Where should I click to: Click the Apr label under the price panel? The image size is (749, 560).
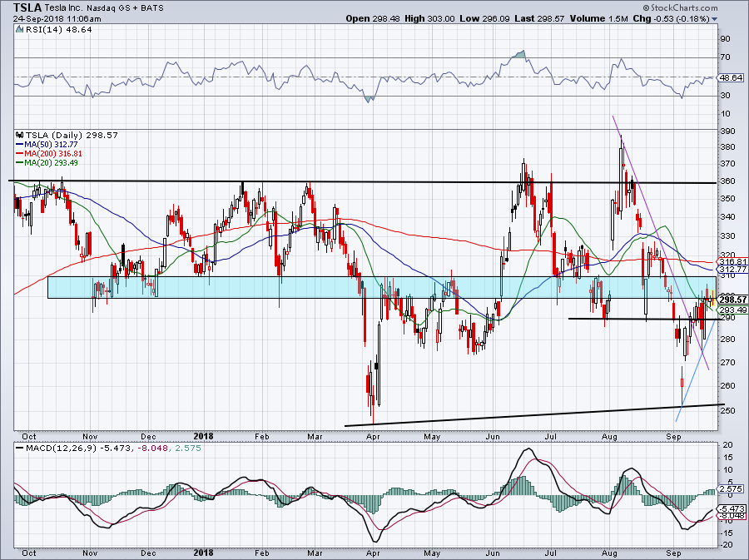point(373,436)
